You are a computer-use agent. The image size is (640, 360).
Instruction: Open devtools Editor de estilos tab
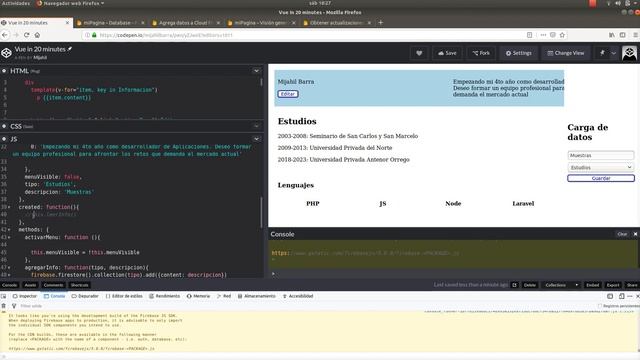tap(124, 296)
